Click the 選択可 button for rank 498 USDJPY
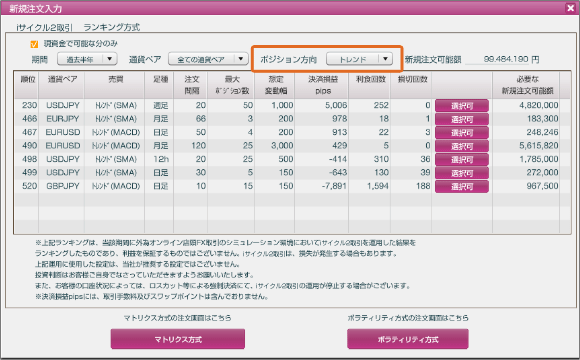Image resolution: width=580 pixels, height=360 pixels. click(462, 159)
